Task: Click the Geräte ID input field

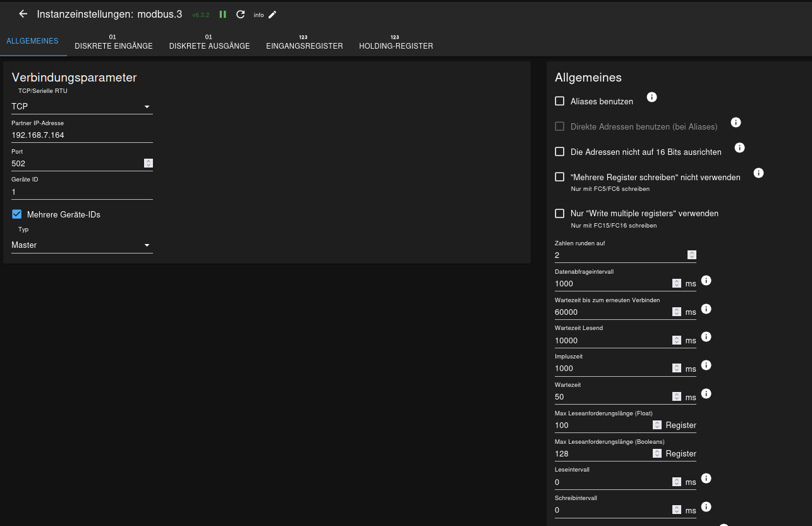Action: coord(82,192)
